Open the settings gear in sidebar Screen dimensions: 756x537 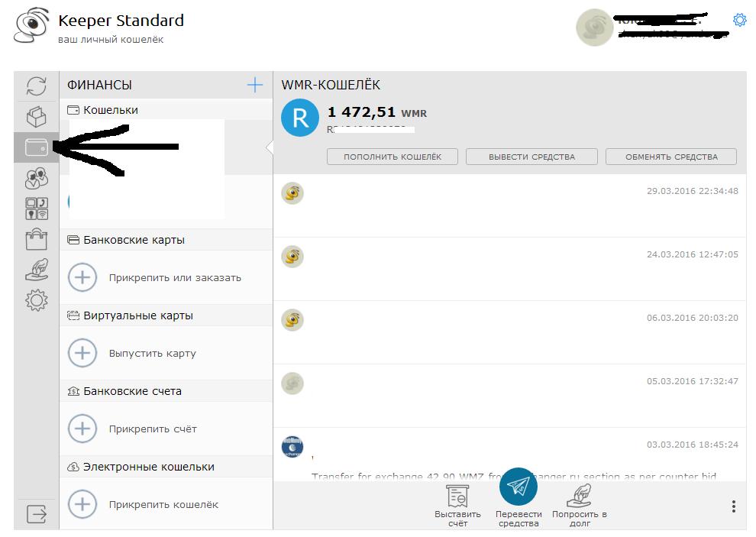pyautogui.click(x=36, y=300)
